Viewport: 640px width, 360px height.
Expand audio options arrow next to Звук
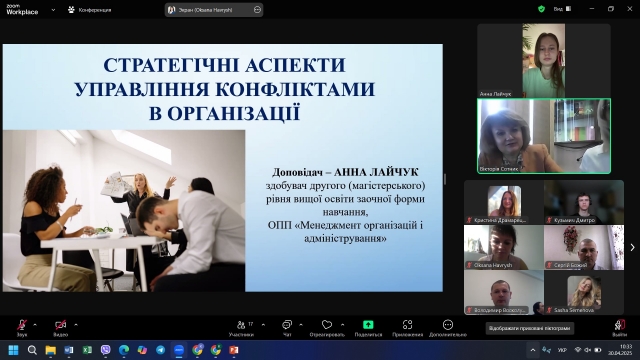[x=35, y=325]
